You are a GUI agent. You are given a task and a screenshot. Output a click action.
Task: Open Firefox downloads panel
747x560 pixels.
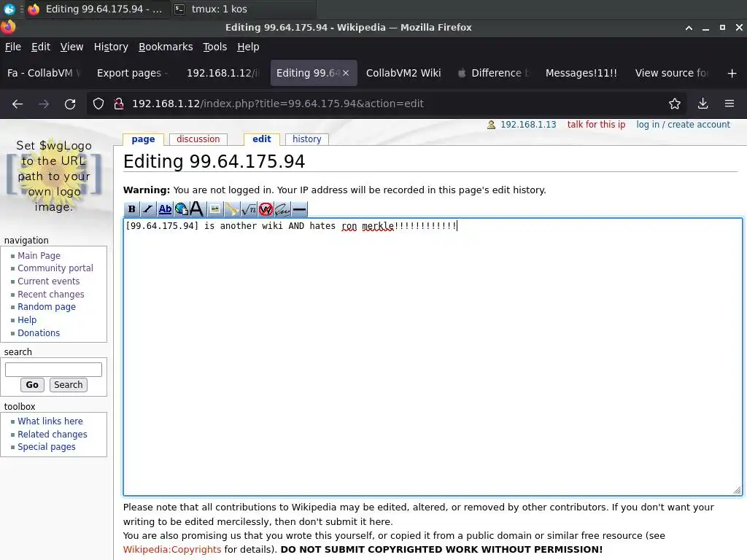703,104
